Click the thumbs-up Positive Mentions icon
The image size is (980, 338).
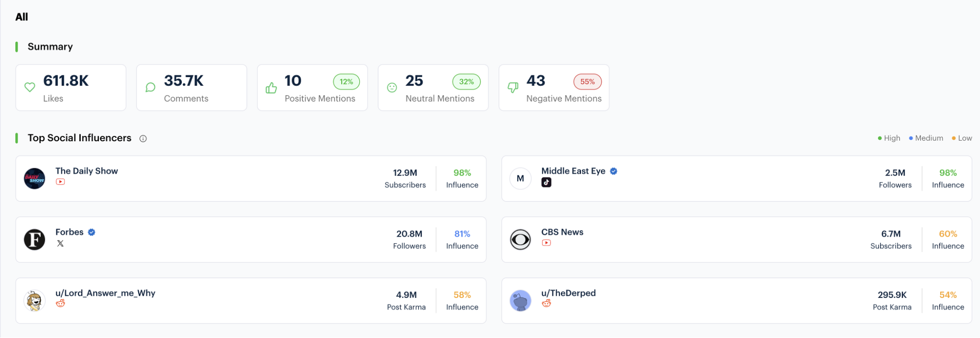(271, 88)
